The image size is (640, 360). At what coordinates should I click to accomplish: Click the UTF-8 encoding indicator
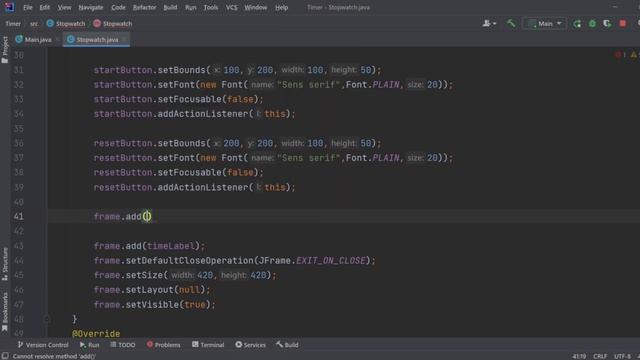click(622, 356)
